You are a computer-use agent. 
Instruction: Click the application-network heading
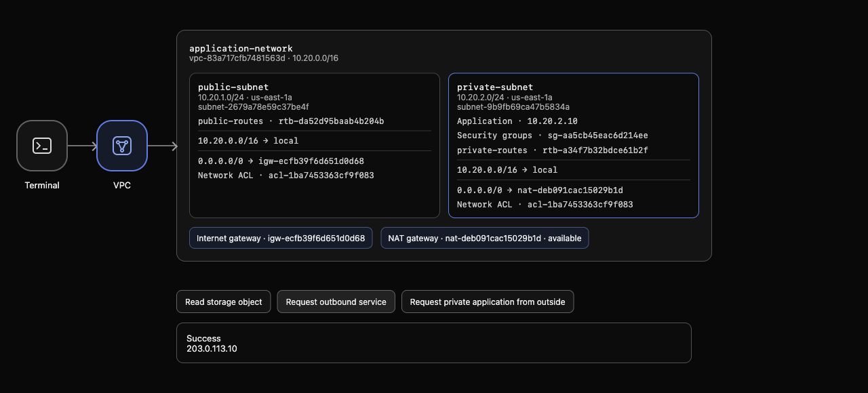(x=241, y=48)
